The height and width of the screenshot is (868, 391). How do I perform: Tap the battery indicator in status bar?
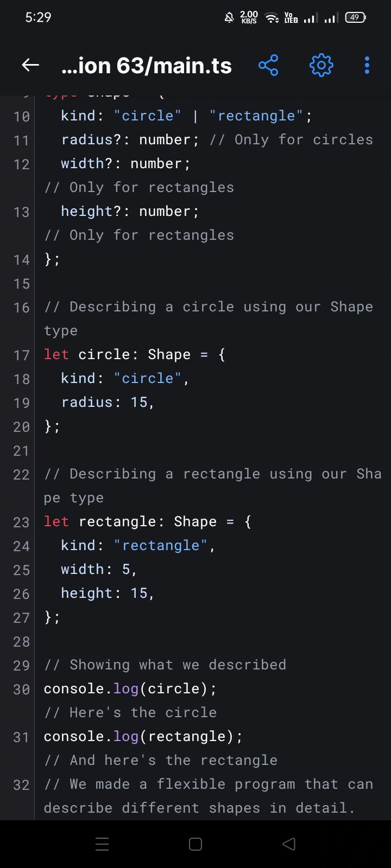(x=355, y=17)
